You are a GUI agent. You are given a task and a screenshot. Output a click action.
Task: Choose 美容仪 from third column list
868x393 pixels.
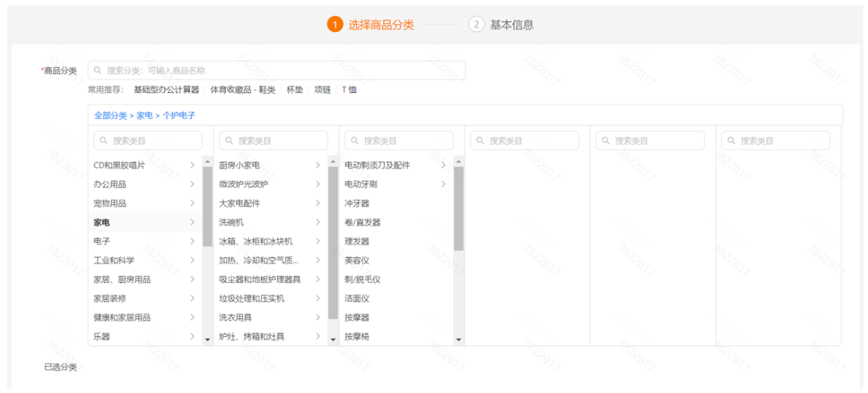coord(357,260)
